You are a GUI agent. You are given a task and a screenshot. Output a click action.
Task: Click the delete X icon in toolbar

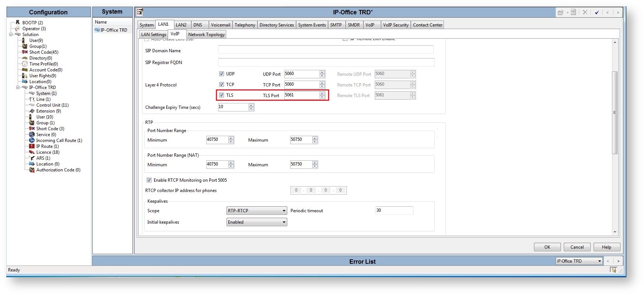tap(585, 12)
